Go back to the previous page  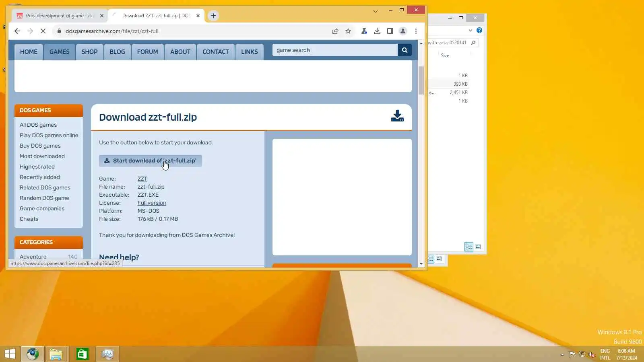[17, 31]
